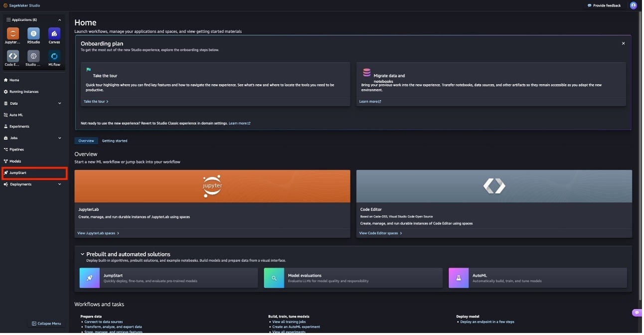The width and height of the screenshot is (644, 335).
Task: Open the Canvas application icon
Action: 54,33
